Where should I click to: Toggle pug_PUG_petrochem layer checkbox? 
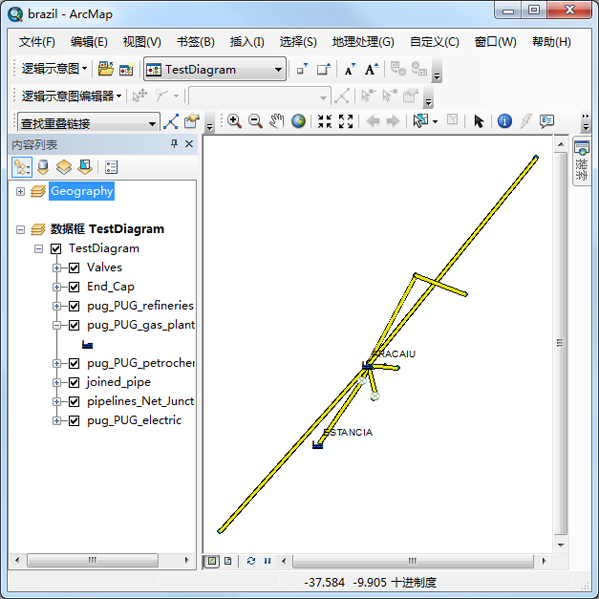[74, 363]
